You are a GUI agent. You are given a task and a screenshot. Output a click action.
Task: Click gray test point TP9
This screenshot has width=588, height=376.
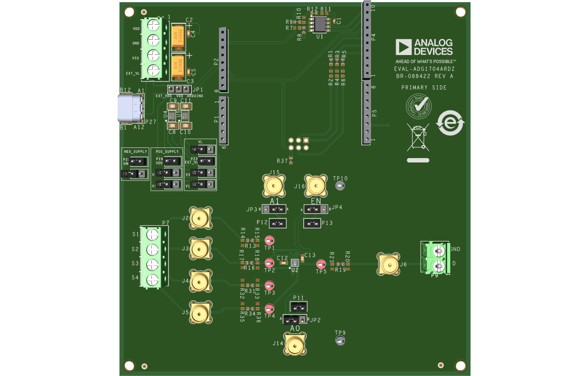pos(340,340)
